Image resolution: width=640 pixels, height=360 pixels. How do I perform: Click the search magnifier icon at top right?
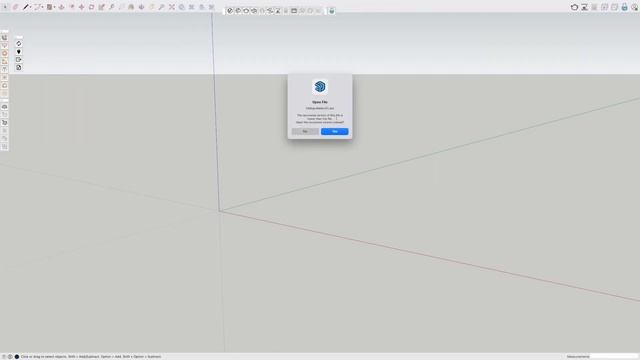point(635,7)
